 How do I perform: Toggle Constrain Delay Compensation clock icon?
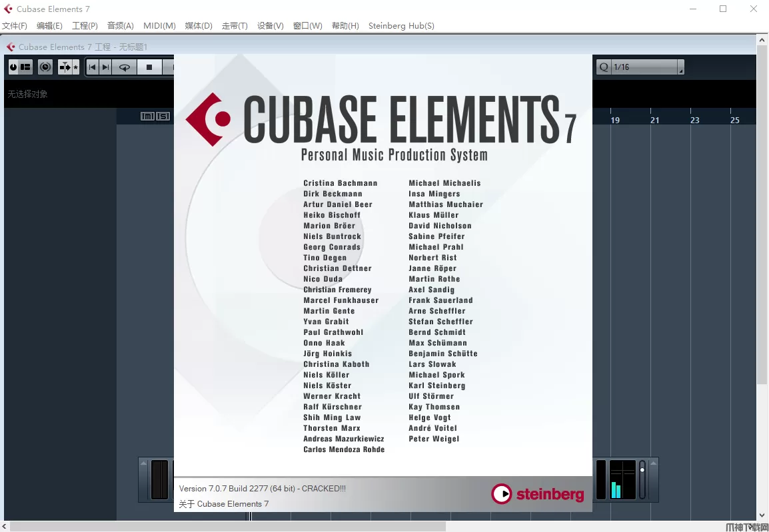click(x=45, y=67)
